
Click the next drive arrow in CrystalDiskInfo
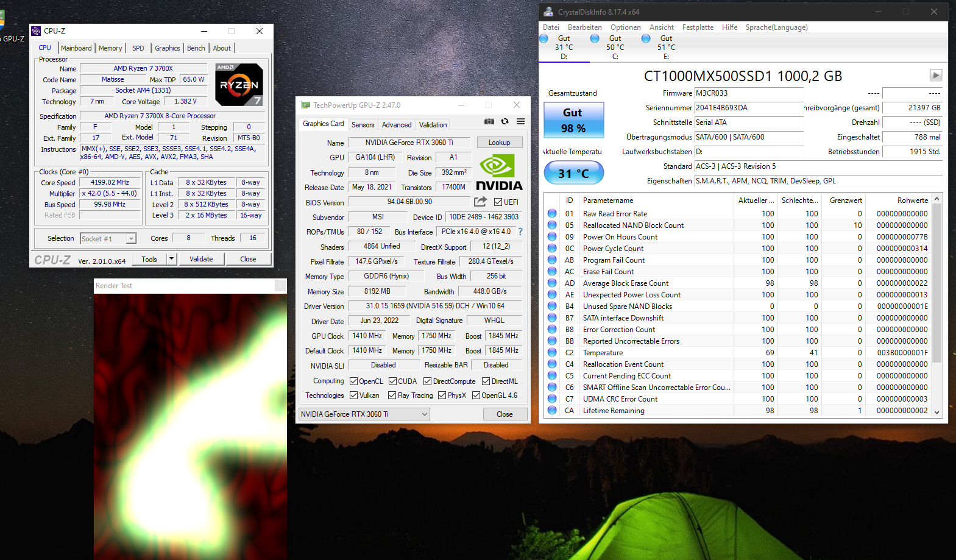click(x=936, y=75)
